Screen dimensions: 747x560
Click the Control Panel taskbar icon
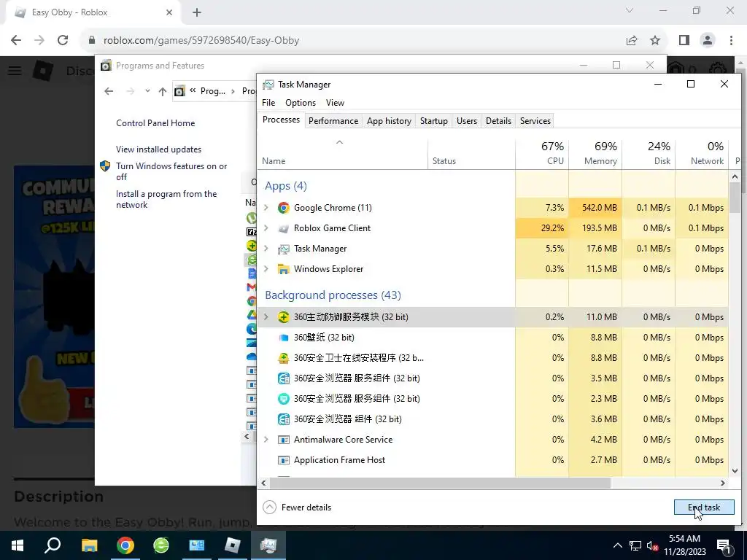tap(197, 545)
